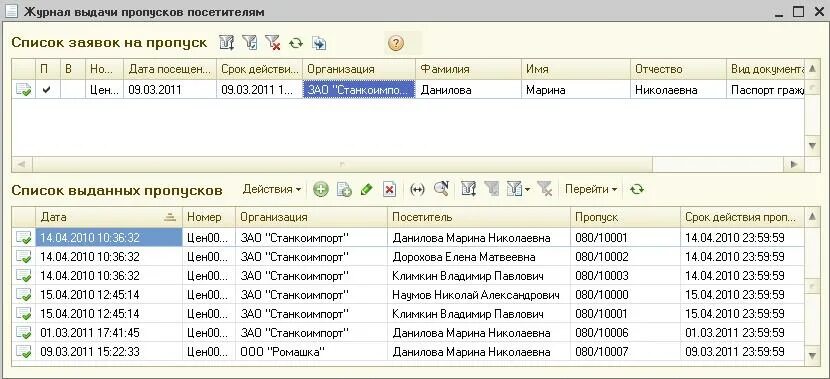Click the left arrow of the requests horizontal scrollbar
This screenshot has width=830, height=379.
[x=22, y=164]
